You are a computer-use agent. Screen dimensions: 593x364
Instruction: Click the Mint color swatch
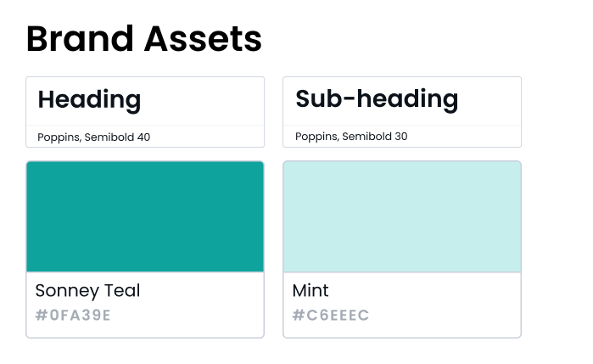click(x=402, y=216)
